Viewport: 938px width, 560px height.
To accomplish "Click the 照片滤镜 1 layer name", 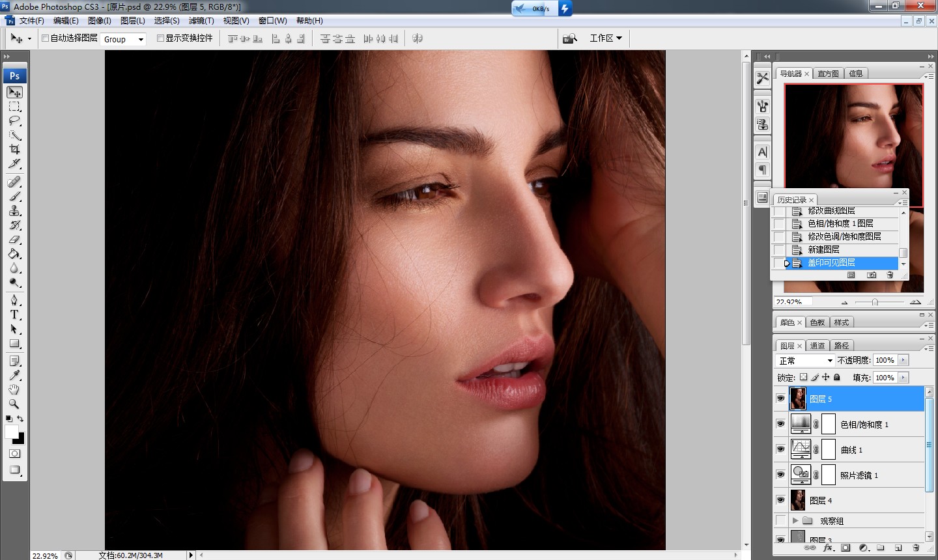I will (859, 475).
